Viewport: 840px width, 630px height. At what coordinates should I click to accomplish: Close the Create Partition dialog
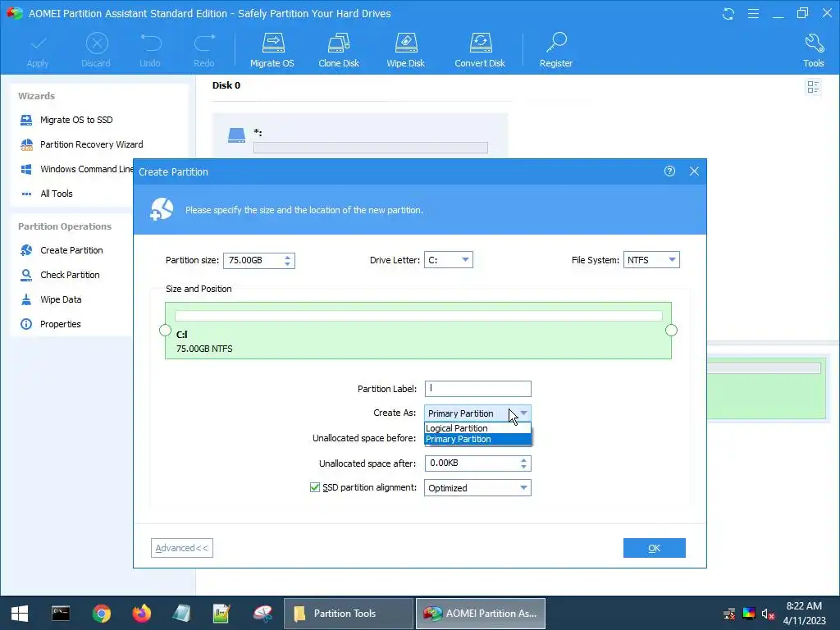tap(694, 171)
